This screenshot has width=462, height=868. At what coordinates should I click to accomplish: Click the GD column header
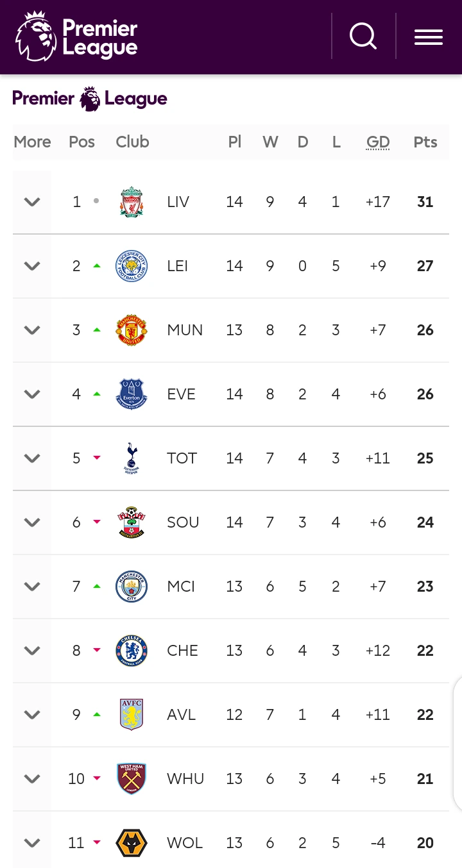(378, 142)
